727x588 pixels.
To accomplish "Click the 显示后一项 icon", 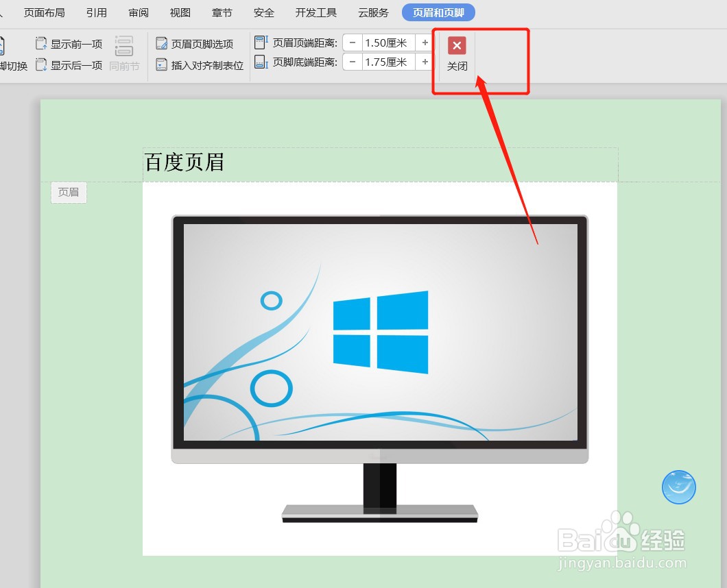I will 41,65.
